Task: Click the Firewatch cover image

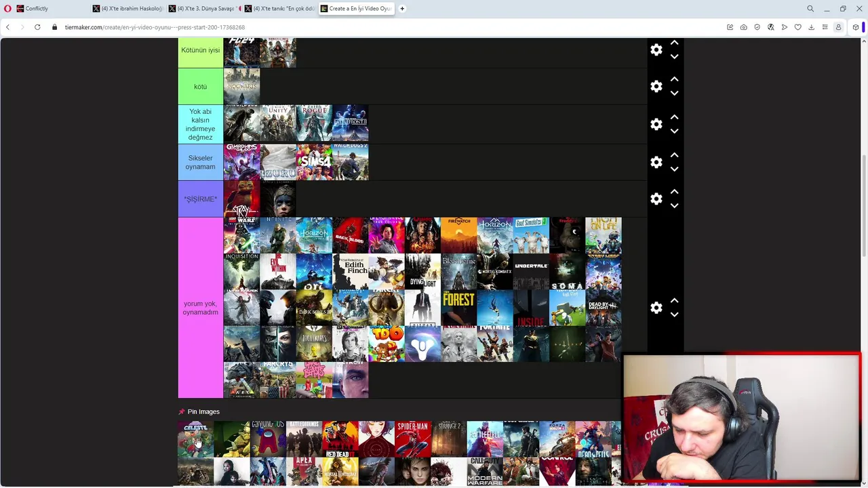Action: (458, 235)
